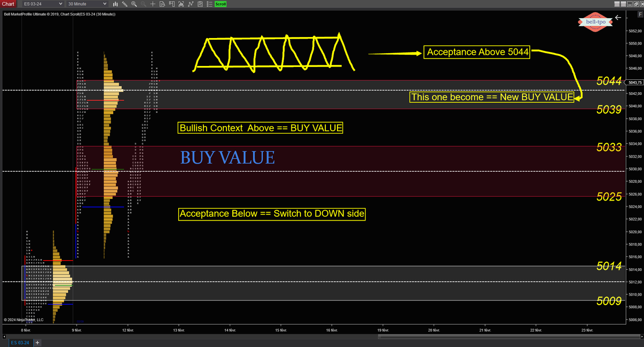Click the 5006,00 price axis label
The width and height of the screenshot is (644, 347).
[635, 320]
